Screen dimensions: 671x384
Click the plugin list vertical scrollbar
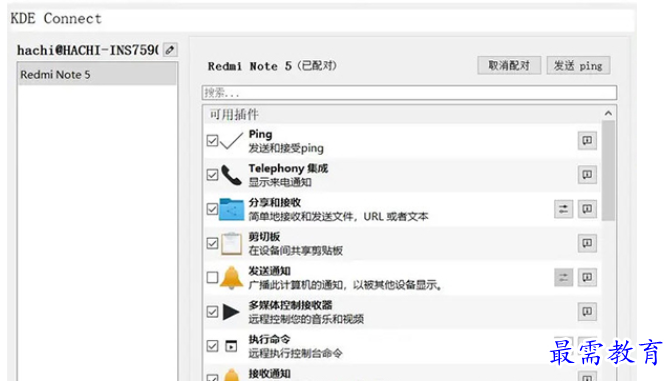[608, 170]
